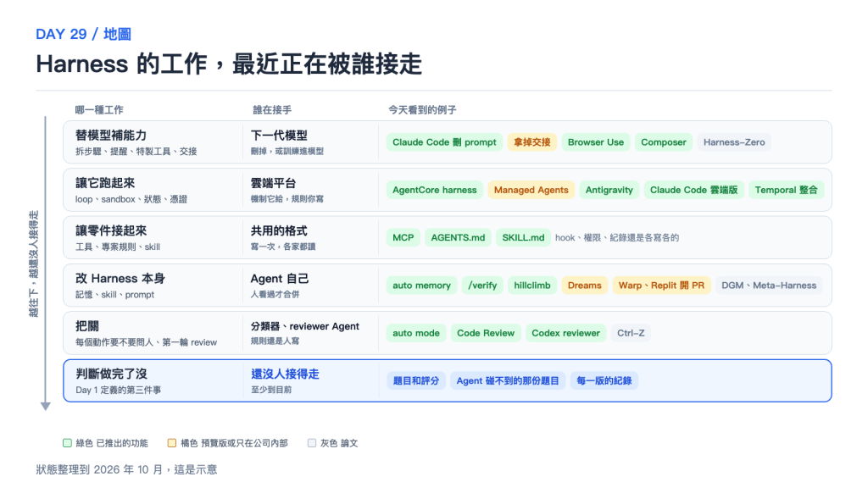The width and height of the screenshot is (868, 488).
Task: Select the 'Warp、Replit 開 PR' tag
Action: [x=661, y=286]
